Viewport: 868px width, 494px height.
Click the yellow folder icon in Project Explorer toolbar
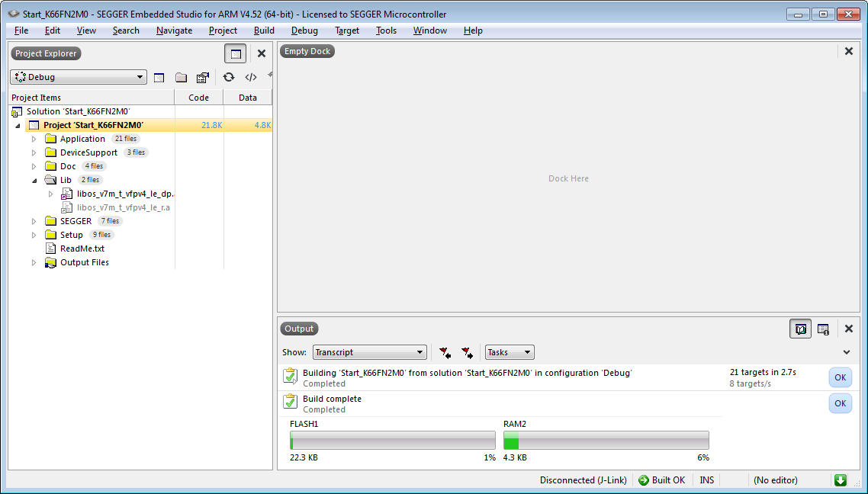(181, 77)
